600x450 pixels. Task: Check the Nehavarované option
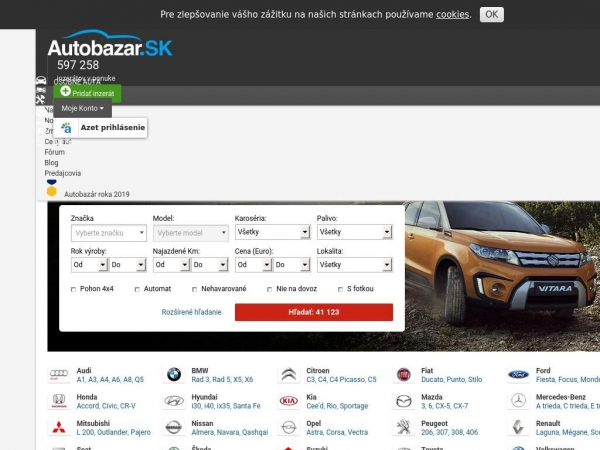194,289
